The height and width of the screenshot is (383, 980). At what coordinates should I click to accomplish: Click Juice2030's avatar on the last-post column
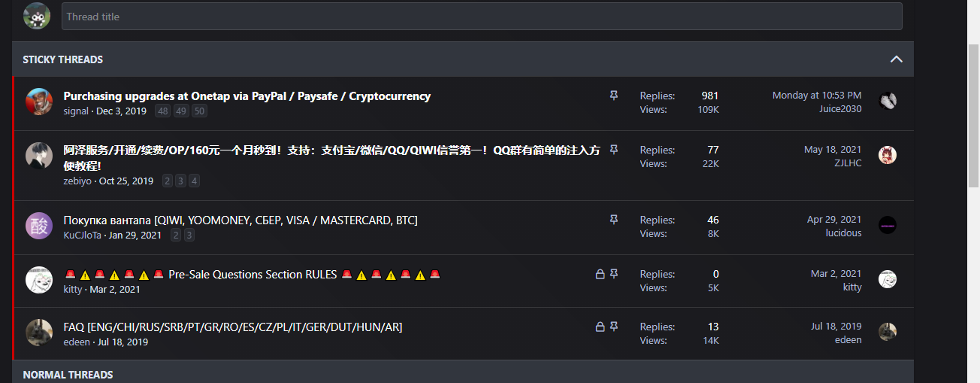(888, 101)
